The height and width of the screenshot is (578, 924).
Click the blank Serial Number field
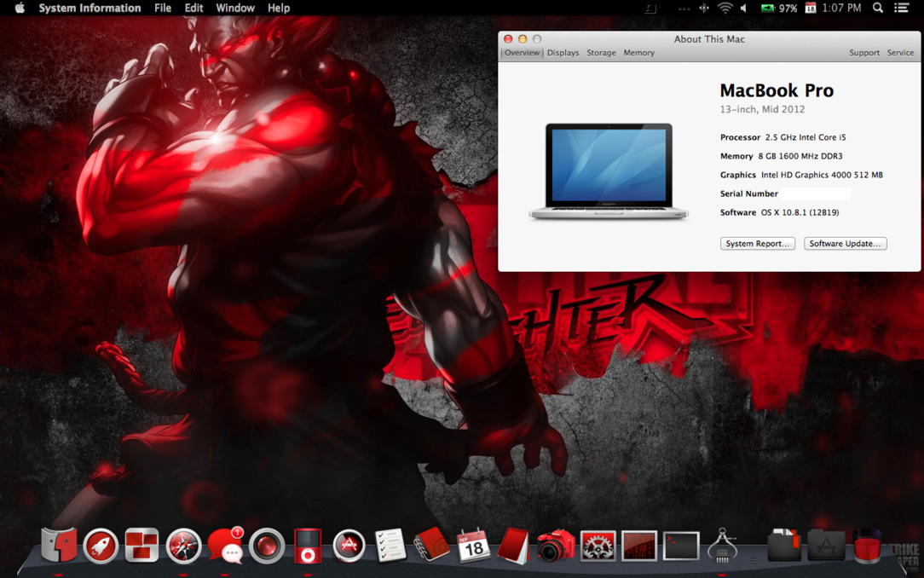816,194
